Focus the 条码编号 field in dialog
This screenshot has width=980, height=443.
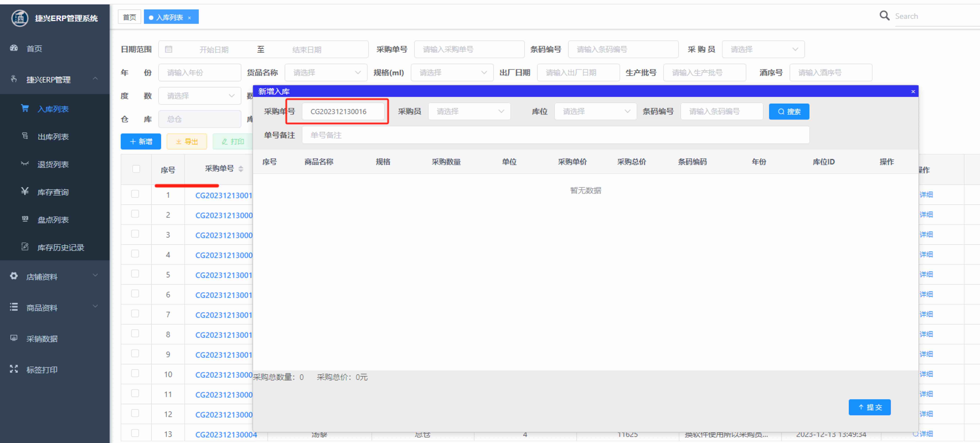coord(722,111)
